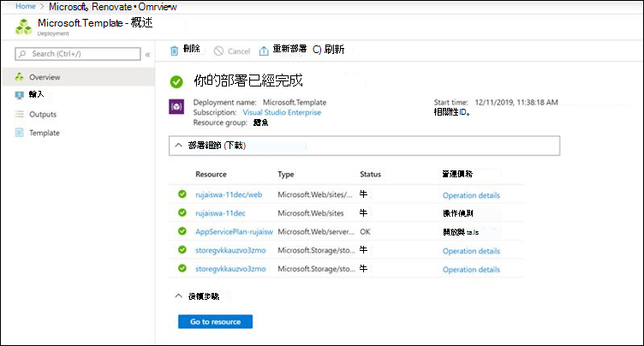The height and width of the screenshot is (346, 644).
Task: Click the Go to resource button
Action: coord(215,322)
